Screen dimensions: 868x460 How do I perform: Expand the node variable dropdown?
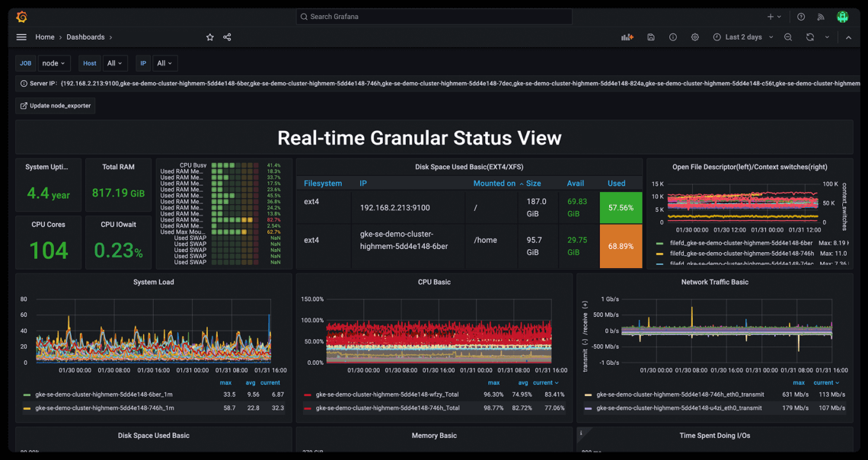pos(52,62)
